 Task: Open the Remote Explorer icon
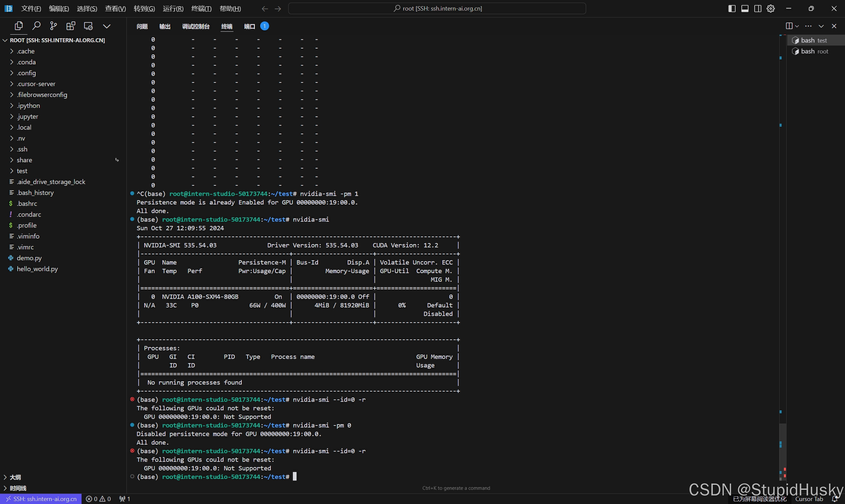coord(88,26)
